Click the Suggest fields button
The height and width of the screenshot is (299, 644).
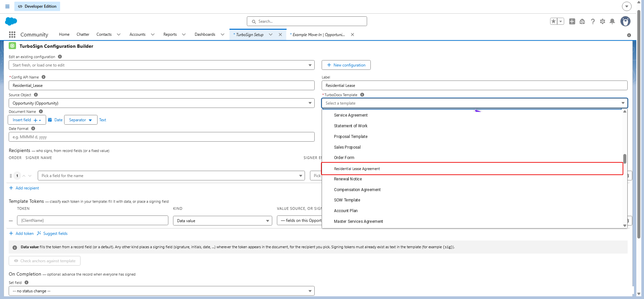point(52,234)
